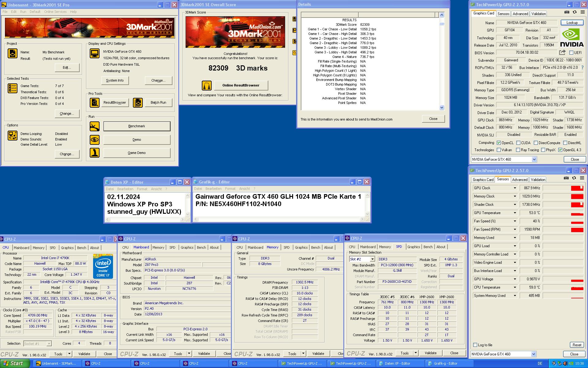Toggle the OpenCL checkbox

(x=499, y=143)
